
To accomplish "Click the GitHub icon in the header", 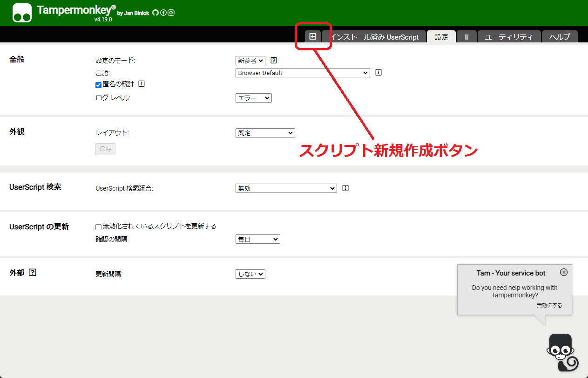I will click(x=155, y=13).
